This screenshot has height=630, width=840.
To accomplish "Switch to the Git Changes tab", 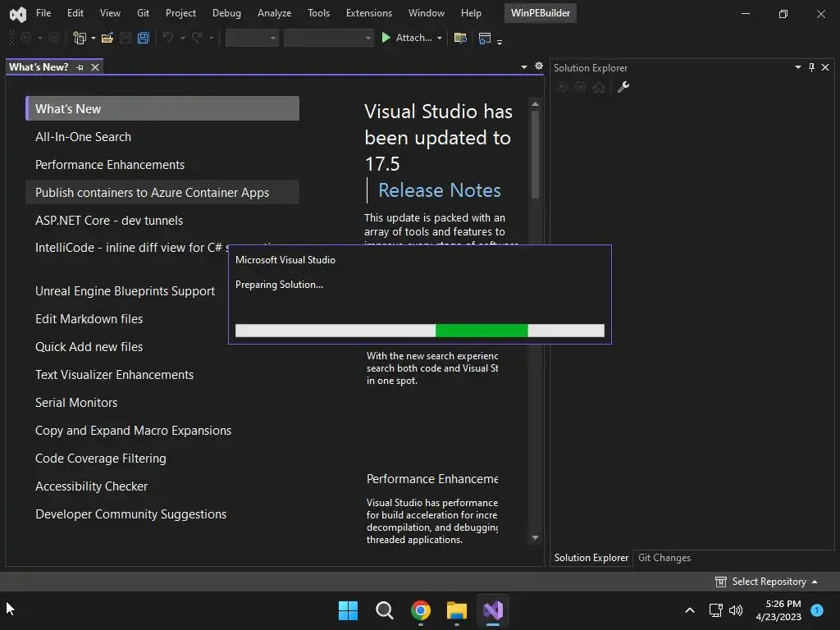I will pos(664,558).
